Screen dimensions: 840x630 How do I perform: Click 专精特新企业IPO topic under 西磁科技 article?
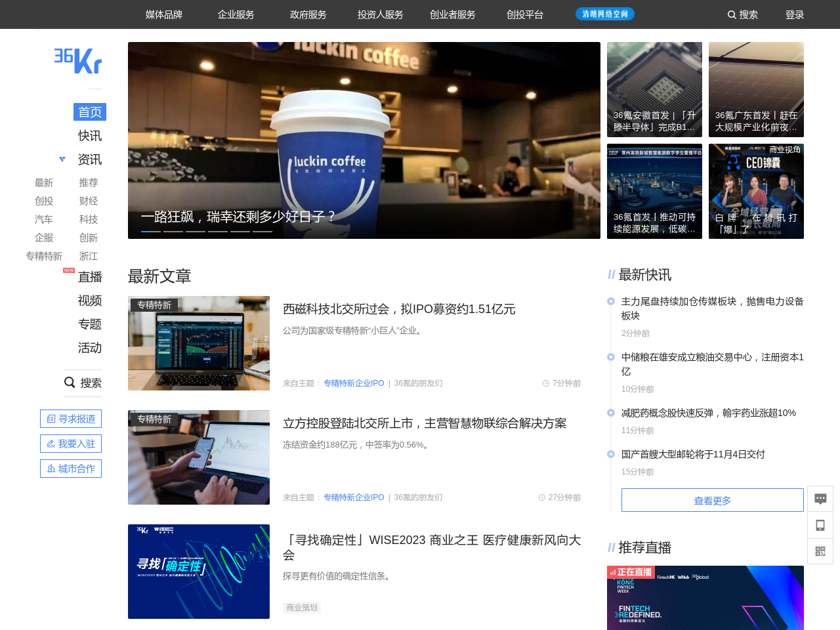(354, 383)
